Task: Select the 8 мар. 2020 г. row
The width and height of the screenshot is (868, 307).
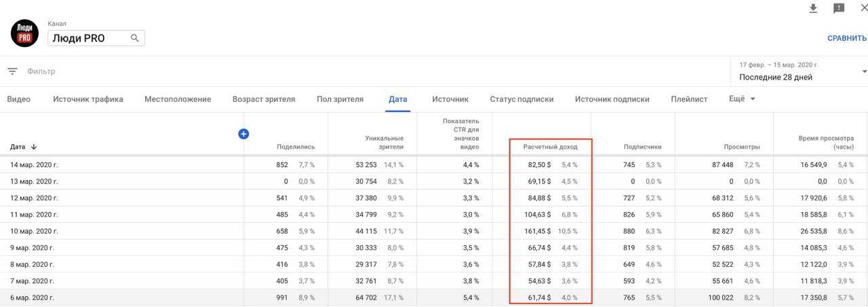Action: coord(434,265)
